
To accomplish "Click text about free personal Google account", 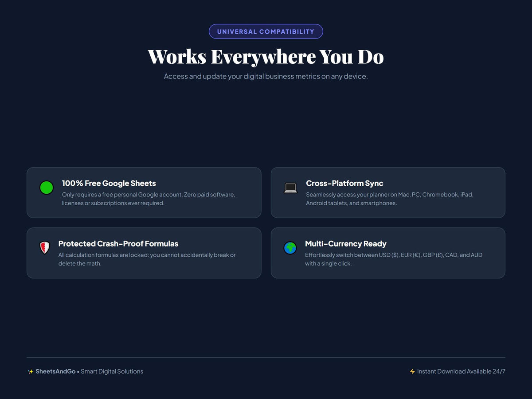I will point(149,199).
